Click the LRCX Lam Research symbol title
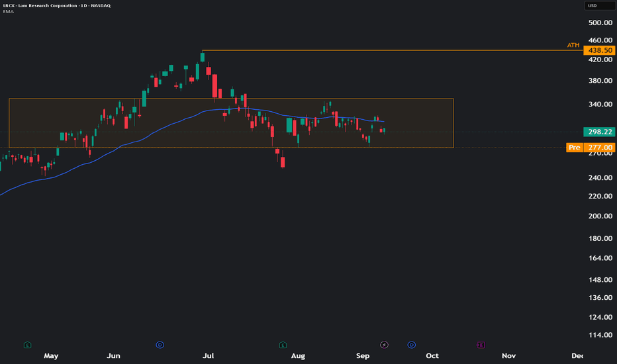Viewport: 617px width, 364px height. coord(57,5)
